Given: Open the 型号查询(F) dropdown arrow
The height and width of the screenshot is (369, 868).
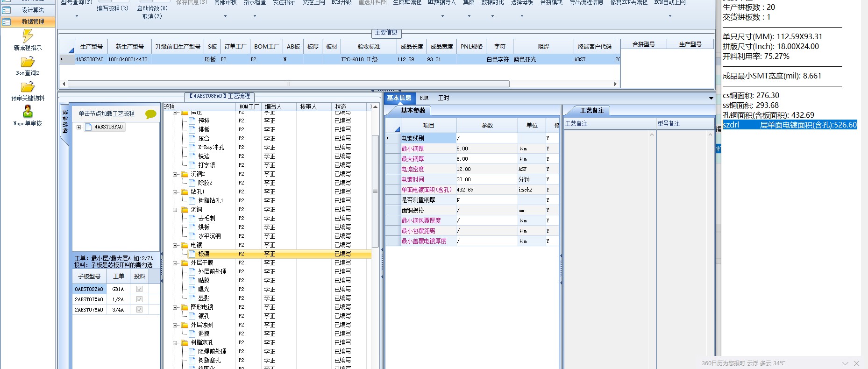Looking at the screenshot, I should click(77, 16).
